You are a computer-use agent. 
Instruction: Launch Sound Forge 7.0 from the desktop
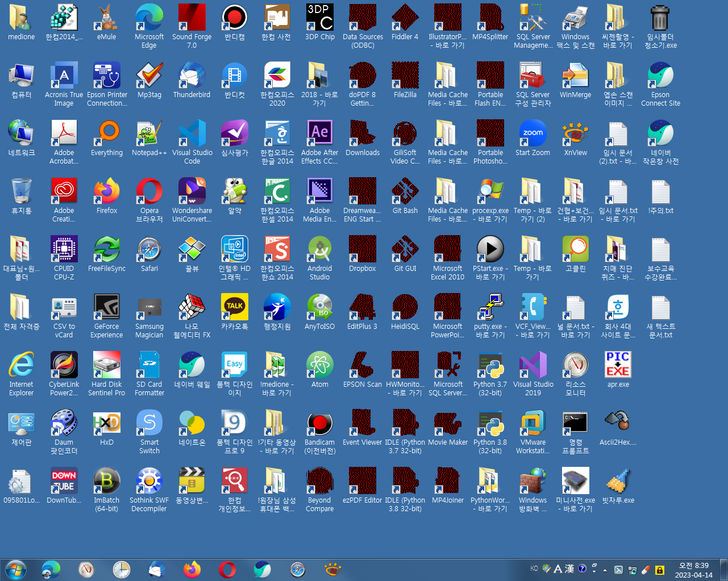point(192,26)
